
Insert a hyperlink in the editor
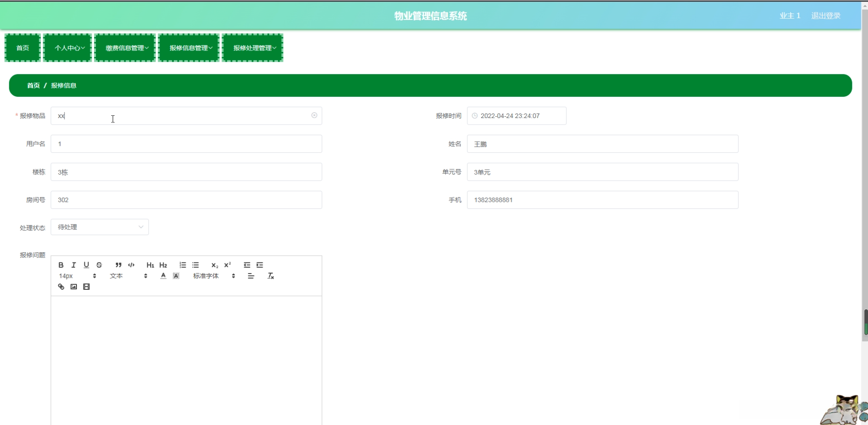[x=61, y=287]
